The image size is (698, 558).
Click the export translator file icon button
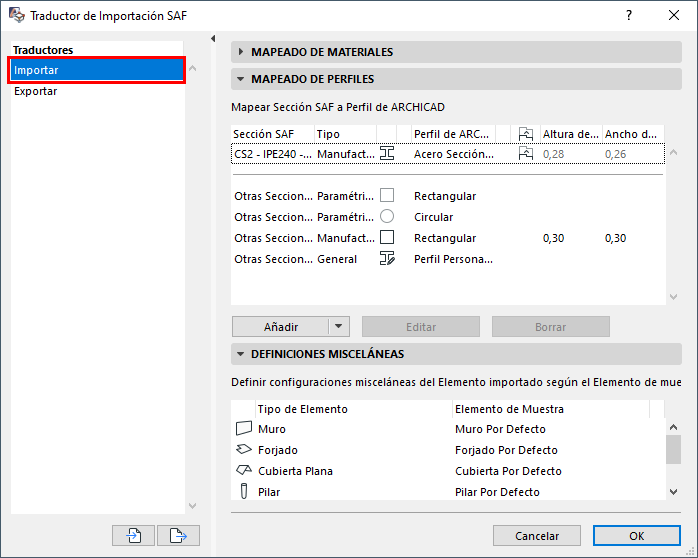(x=179, y=535)
